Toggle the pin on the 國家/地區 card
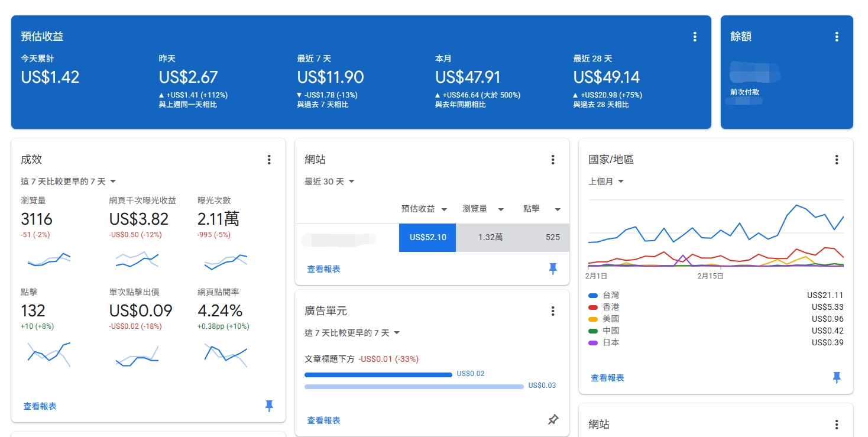Viewport: 868px width, 437px height. coord(837,377)
